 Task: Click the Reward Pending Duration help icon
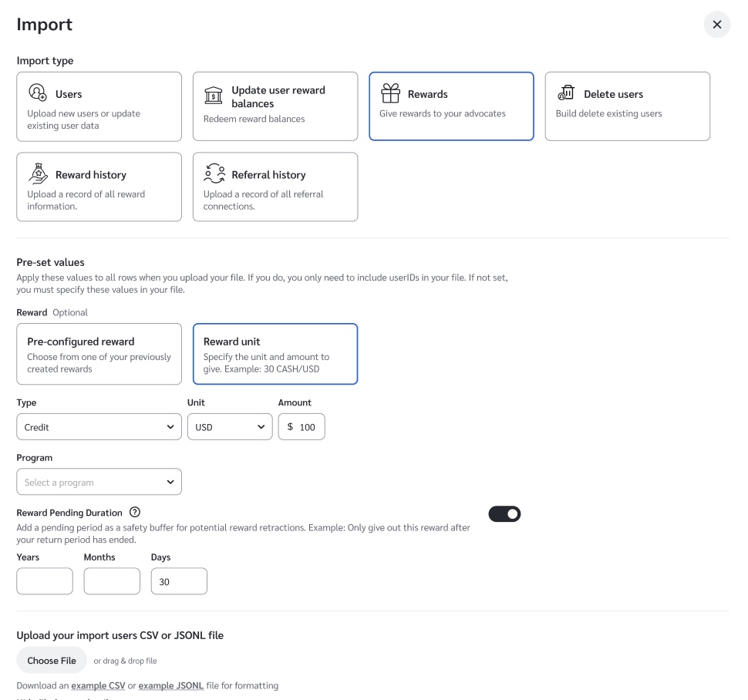(135, 513)
